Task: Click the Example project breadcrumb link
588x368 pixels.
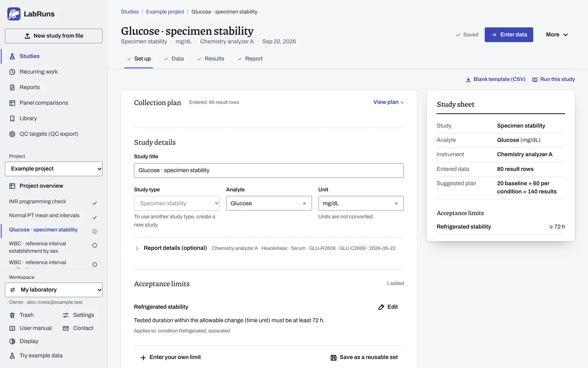Action: pos(165,12)
